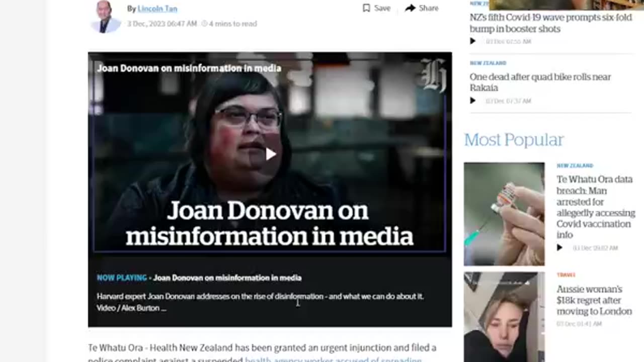Play the Joan Donovan video

(270, 154)
